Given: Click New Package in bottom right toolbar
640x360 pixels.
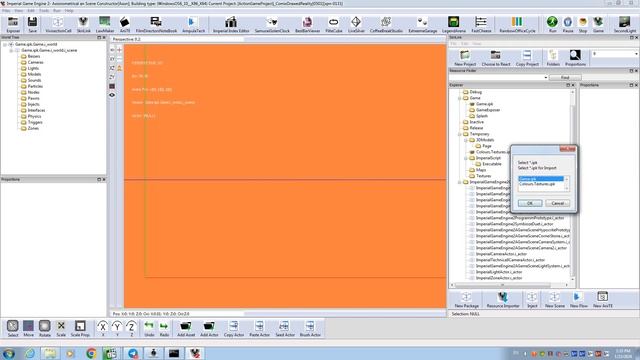Looking at the screenshot, I should (x=467, y=300).
